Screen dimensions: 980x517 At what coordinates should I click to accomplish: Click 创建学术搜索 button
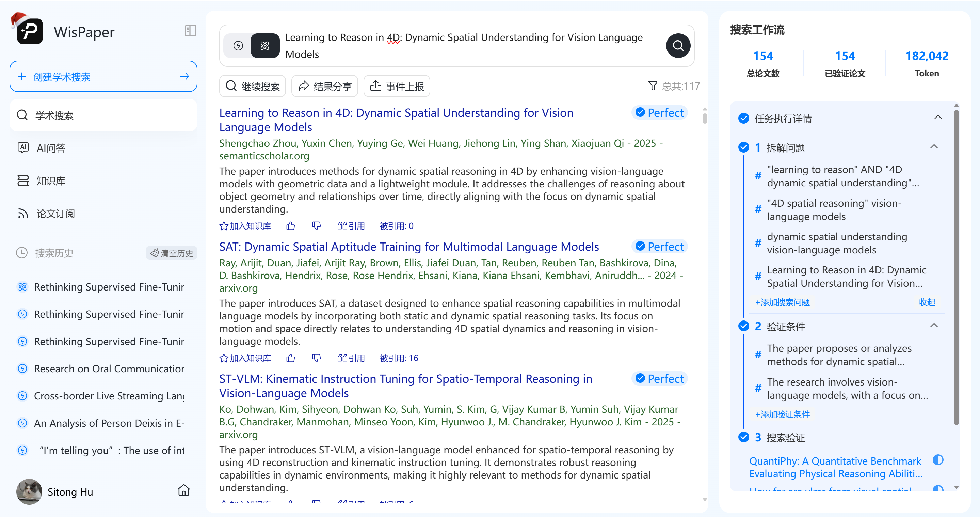pos(103,77)
